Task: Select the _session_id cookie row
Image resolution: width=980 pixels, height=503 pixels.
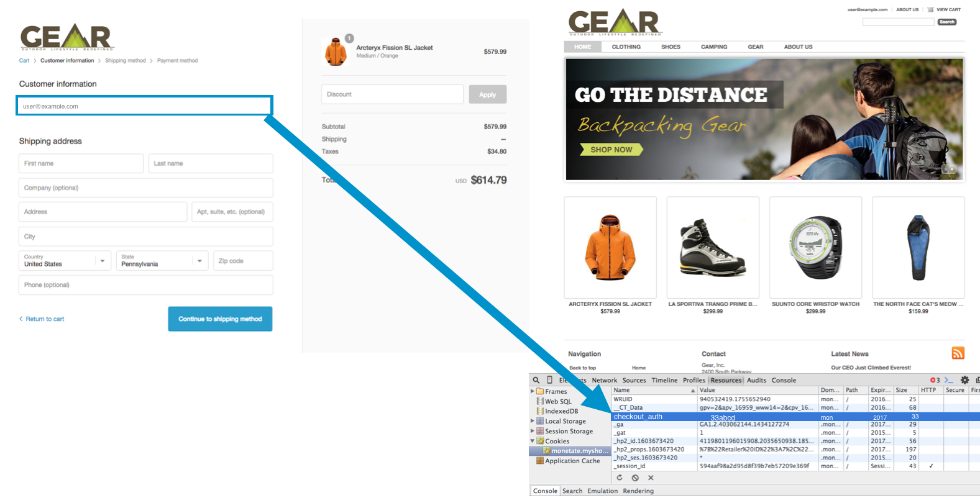Action: 796,466
